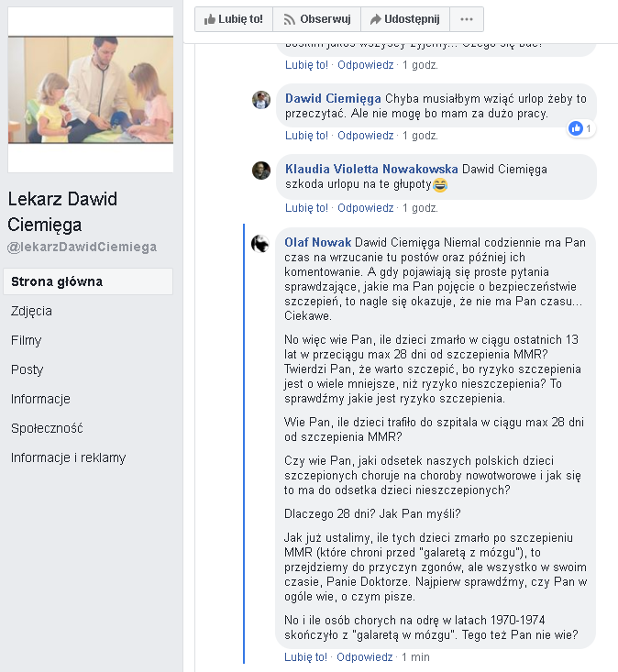This screenshot has height=672, width=618.
Task: Share the page via Udostępnij button
Action: tap(405, 19)
